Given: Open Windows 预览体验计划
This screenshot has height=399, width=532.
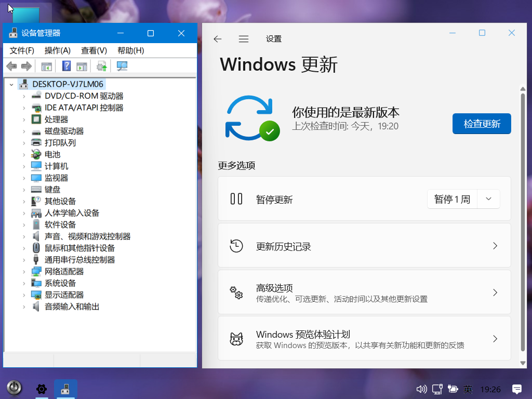Looking at the screenshot, I should point(364,339).
